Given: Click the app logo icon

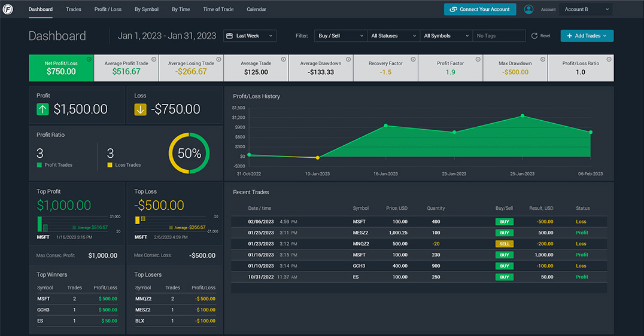Looking at the screenshot, I should (x=8, y=9).
